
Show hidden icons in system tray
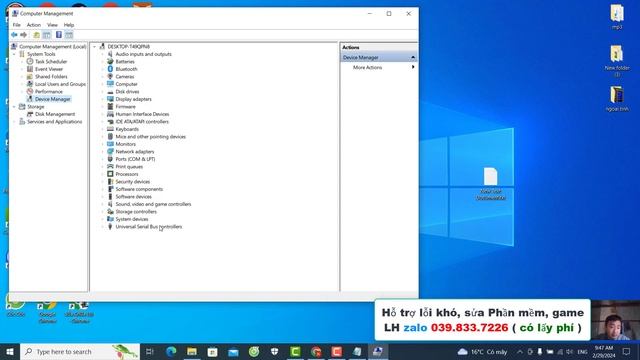(520, 351)
